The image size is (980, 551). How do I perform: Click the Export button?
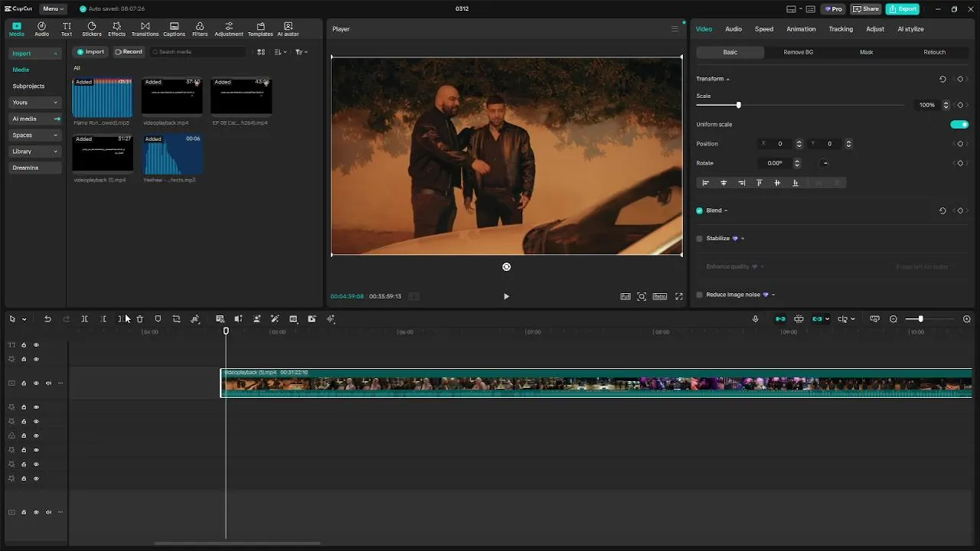tap(902, 9)
